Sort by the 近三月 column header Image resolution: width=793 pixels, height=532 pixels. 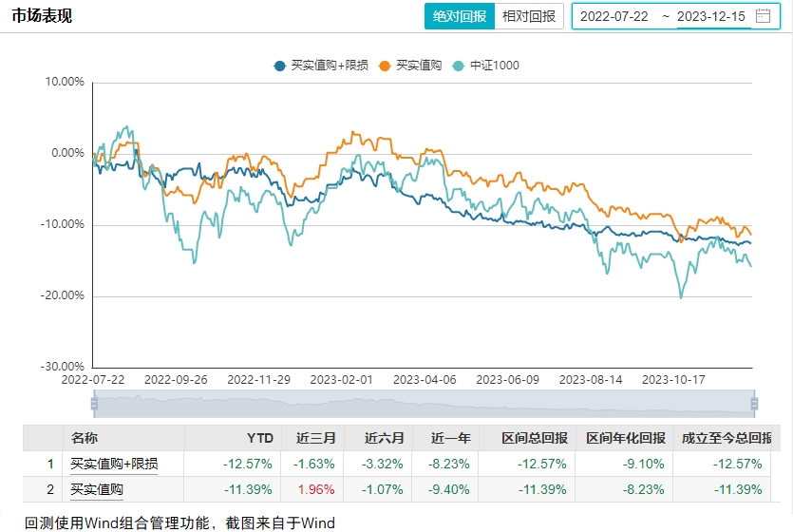click(x=318, y=438)
